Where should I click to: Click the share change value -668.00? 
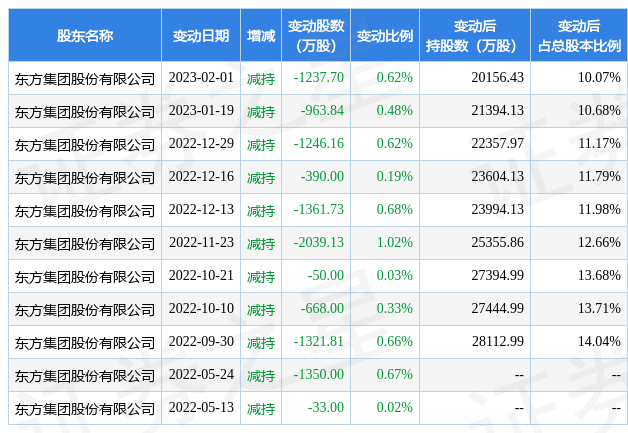click(322, 308)
